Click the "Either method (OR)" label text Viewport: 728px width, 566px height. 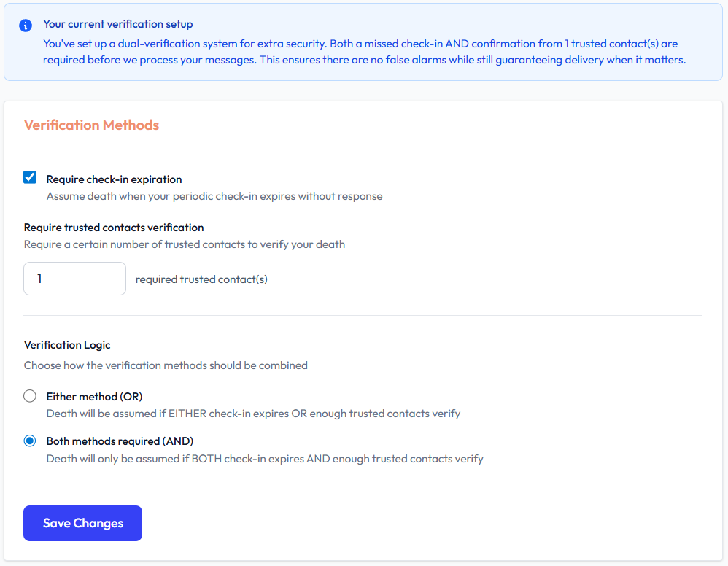(94, 397)
